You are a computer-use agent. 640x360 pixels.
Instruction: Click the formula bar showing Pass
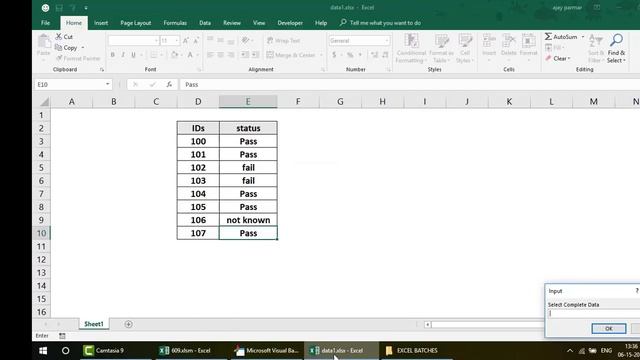(x=410, y=84)
